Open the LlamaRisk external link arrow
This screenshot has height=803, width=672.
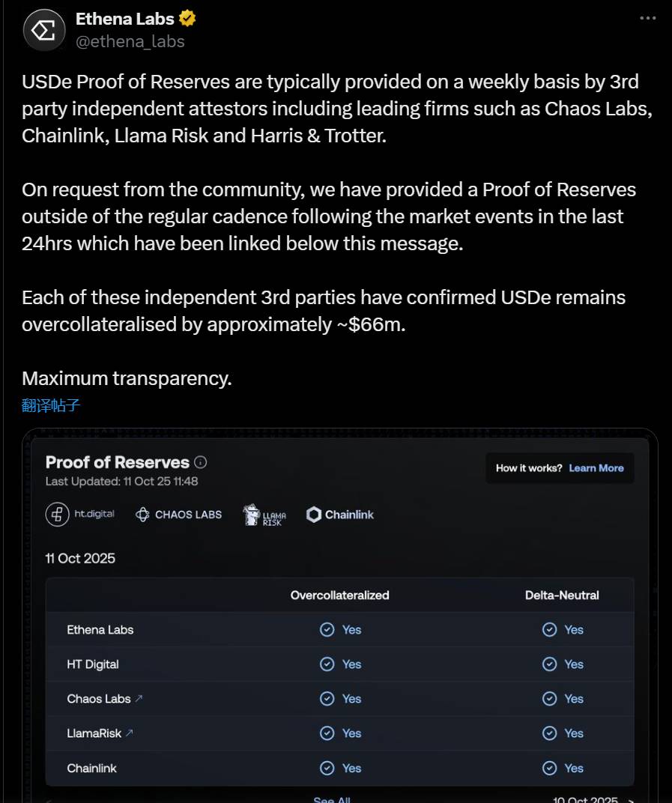[x=129, y=733]
